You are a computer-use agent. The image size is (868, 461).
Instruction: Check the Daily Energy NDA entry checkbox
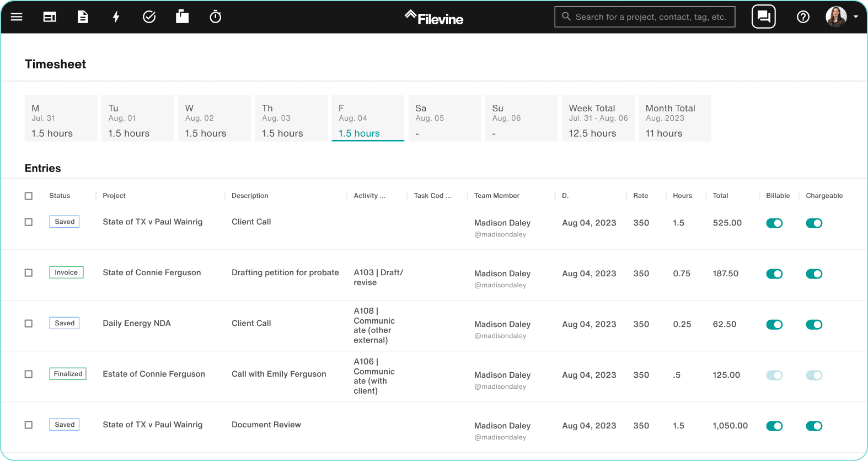tap(29, 324)
